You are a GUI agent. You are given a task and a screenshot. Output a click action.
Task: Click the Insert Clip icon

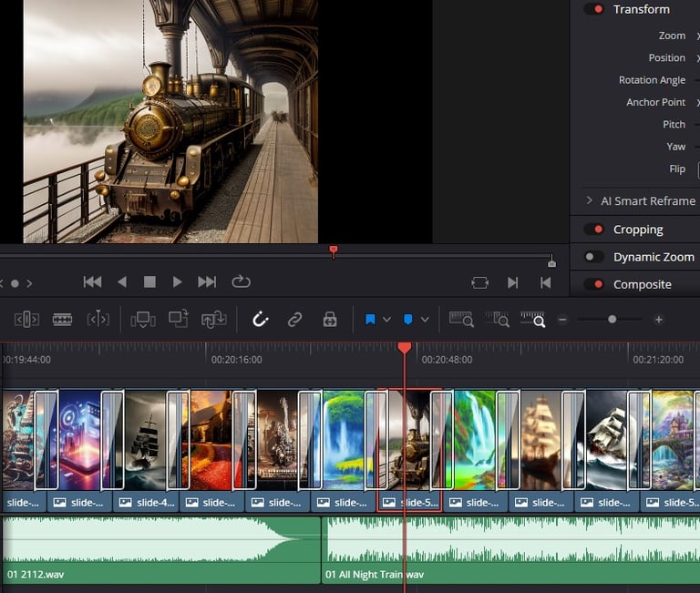pos(142,320)
